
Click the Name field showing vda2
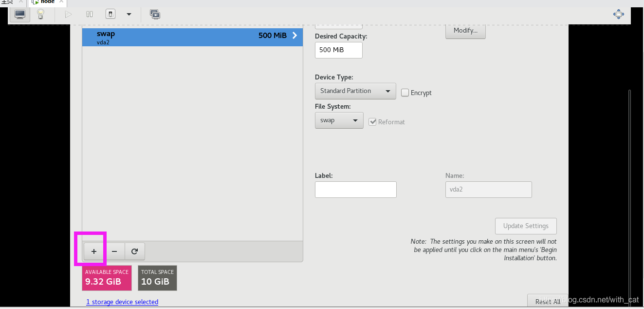point(489,190)
